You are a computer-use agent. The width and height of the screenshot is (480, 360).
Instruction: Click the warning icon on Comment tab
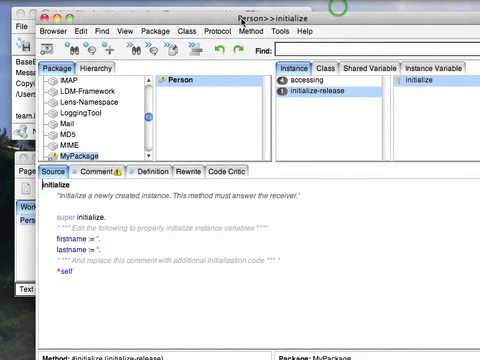pos(118,172)
